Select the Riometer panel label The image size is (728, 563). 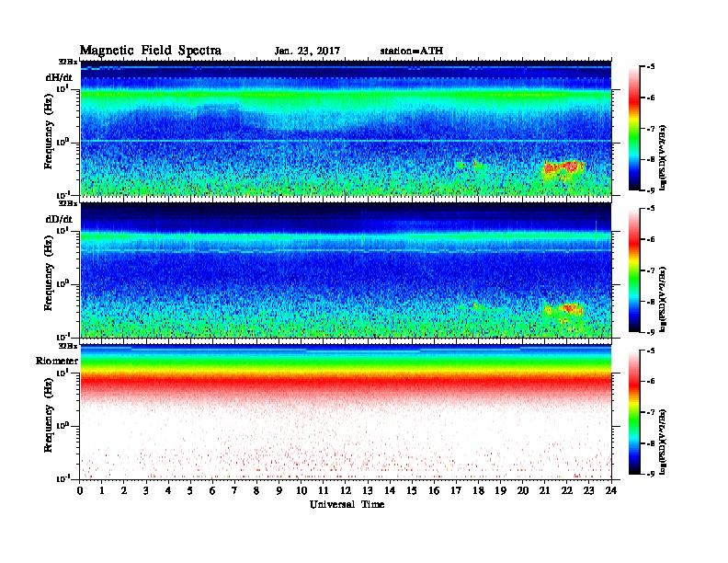tap(57, 361)
